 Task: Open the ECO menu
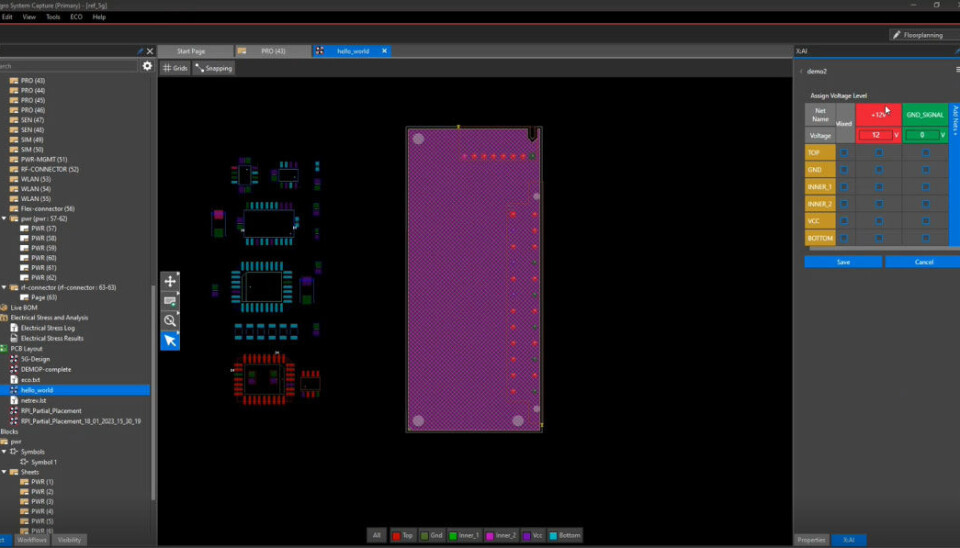[76, 17]
